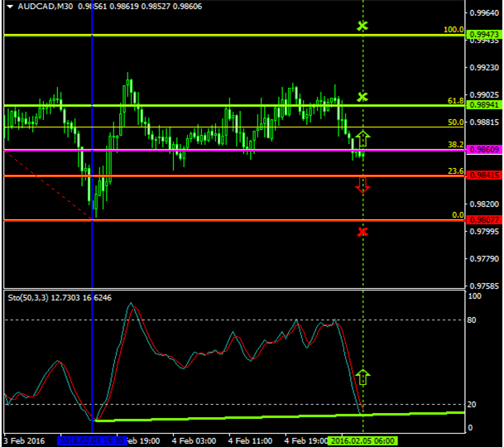Select the red 0.98415 price label
This screenshot has width=504, height=447.
coord(482,175)
